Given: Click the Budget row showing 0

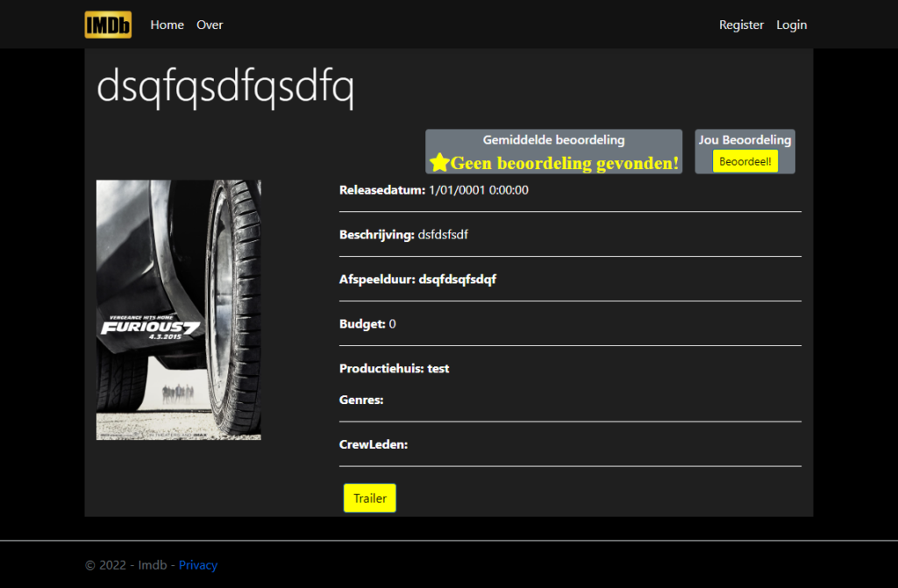Looking at the screenshot, I should click(367, 324).
